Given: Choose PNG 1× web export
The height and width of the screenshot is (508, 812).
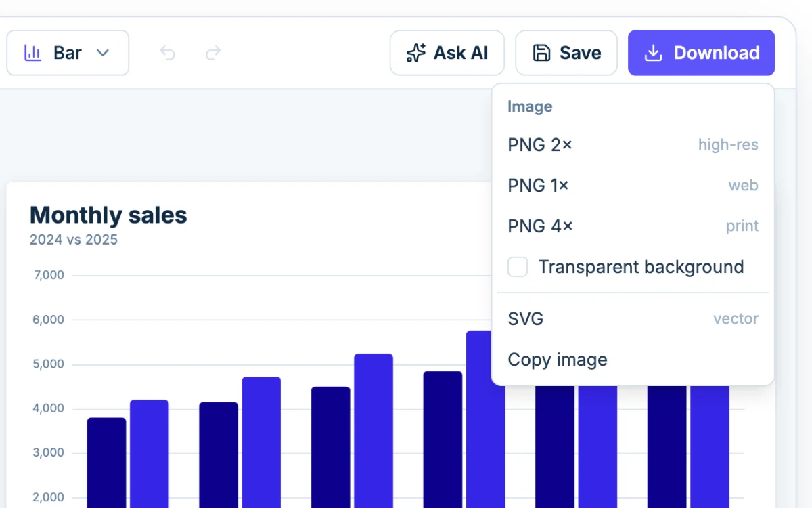Looking at the screenshot, I should [633, 186].
